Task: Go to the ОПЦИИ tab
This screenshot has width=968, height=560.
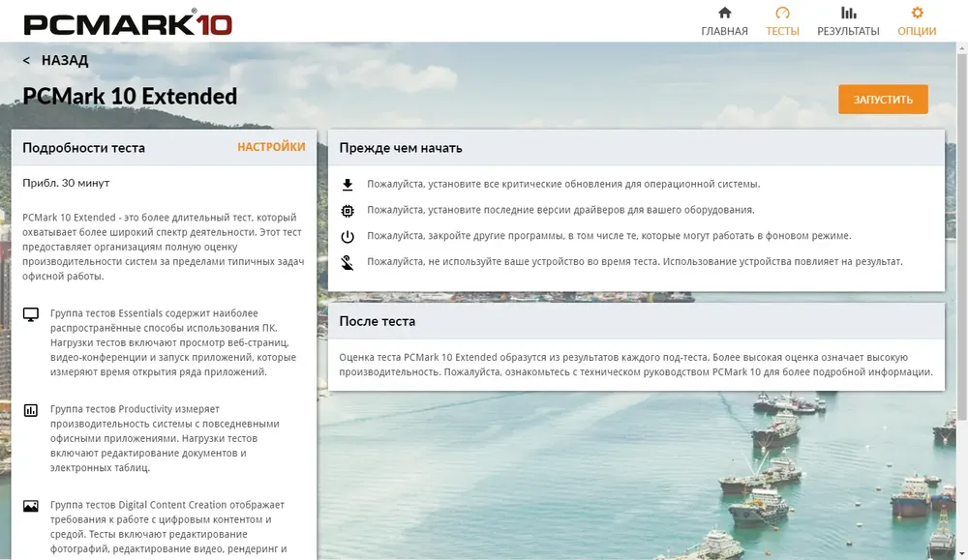Action: pyautogui.click(x=917, y=21)
